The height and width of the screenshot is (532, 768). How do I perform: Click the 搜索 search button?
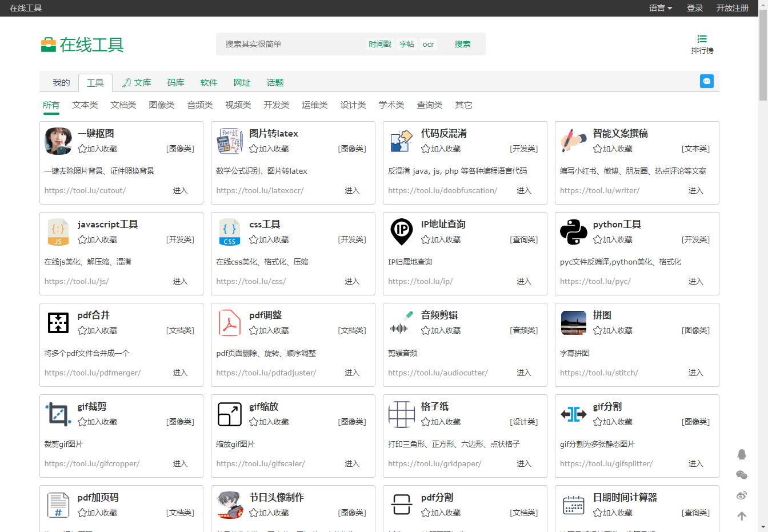tap(463, 44)
